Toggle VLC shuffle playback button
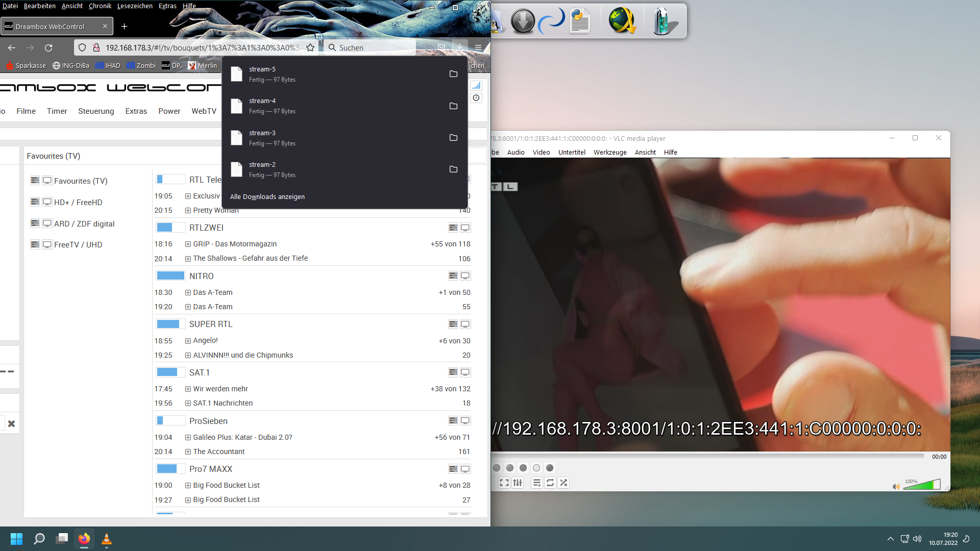This screenshot has width=980, height=551. [563, 483]
